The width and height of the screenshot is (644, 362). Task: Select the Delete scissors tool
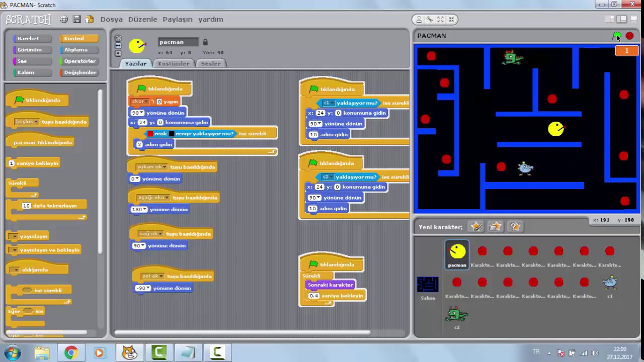pos(430,19)
